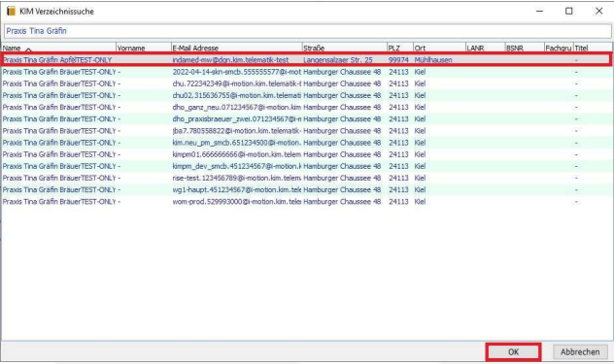Sort by the Straße column header
Image resolution: width=614 pixels, height=364 pixels.
tap(344, 48)
